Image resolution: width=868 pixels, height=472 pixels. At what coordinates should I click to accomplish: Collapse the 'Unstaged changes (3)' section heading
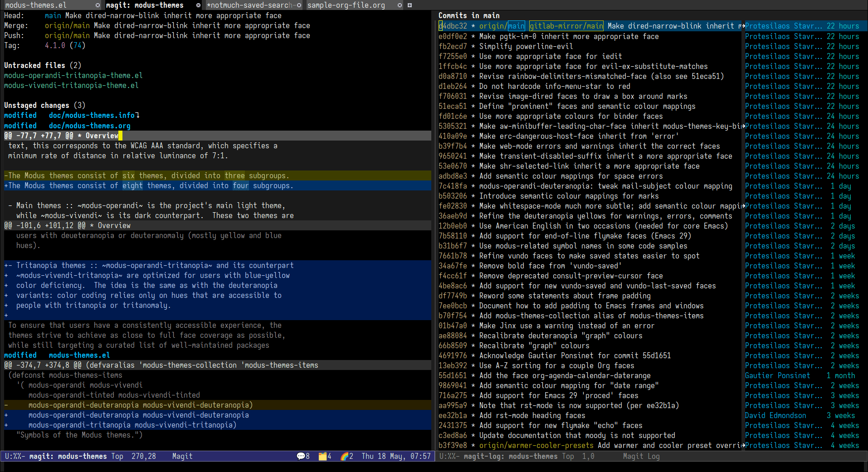(x=44, y=105)
